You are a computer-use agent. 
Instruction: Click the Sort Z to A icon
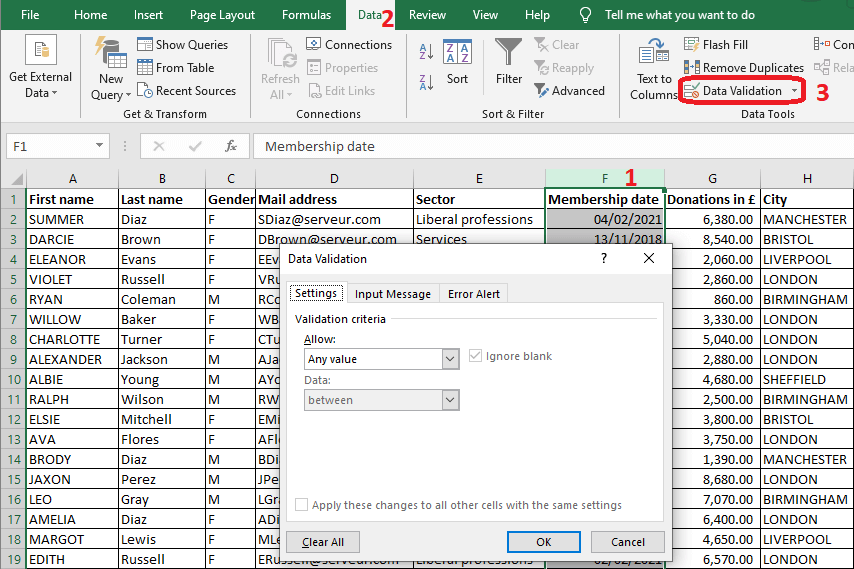point(426,78)
